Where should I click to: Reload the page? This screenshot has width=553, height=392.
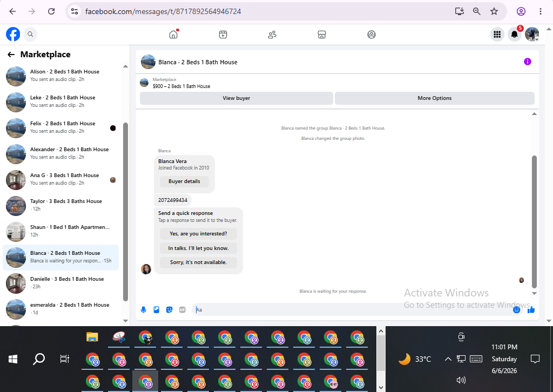tap(51, 11)
